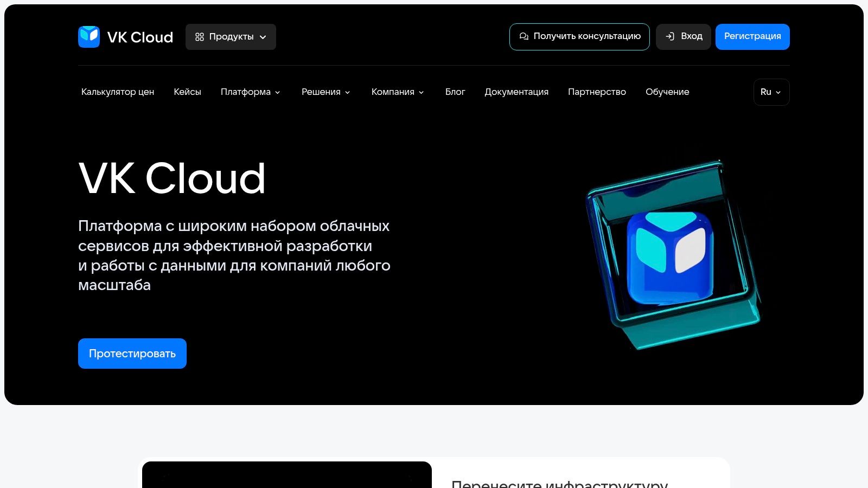Expand the Платформа menu

click(x=251, y=92)
